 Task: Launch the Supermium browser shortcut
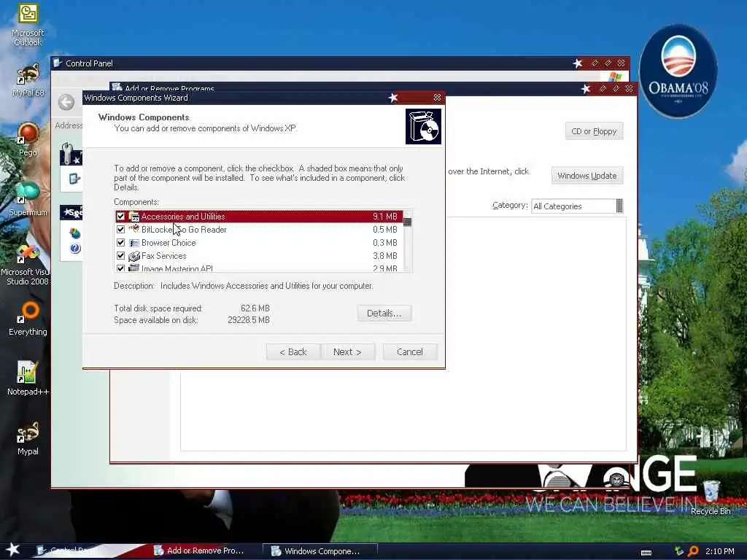(28, 198)
